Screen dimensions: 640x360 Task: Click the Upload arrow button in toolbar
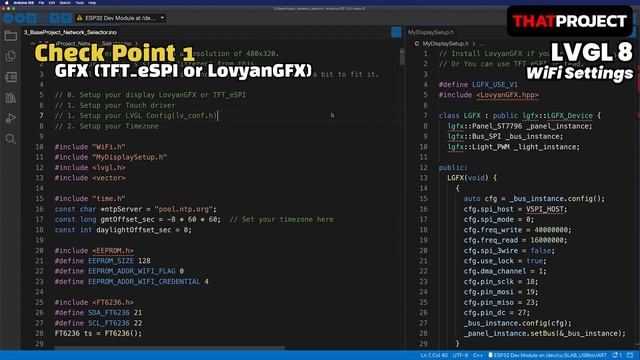click(20, 18)
